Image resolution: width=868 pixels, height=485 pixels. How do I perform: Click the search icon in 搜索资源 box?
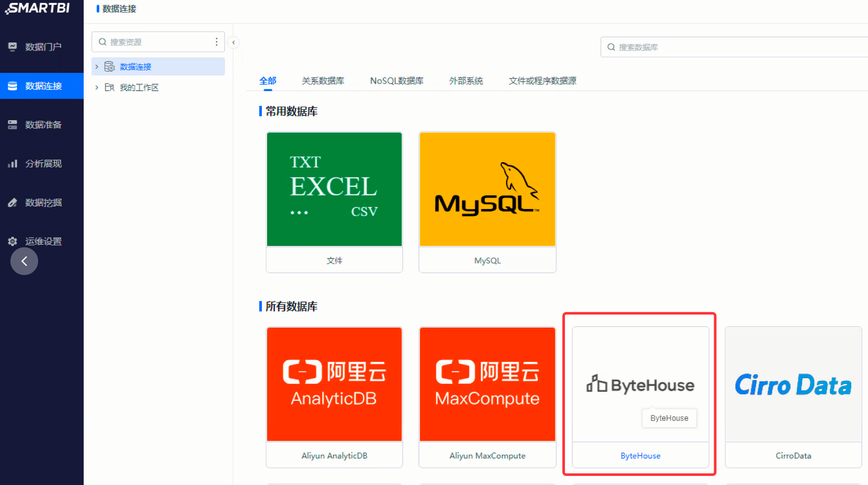click(x=102, y=42)
